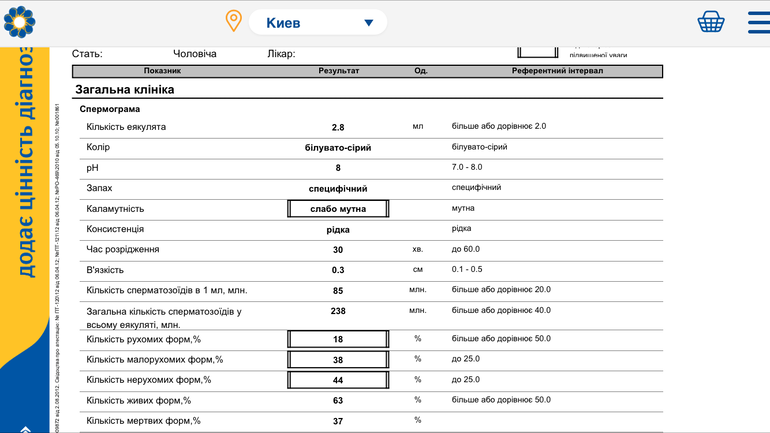770x433 pixels.
Task: Click the boxed result слабо мутна
Action: click(x=338, y=209)
